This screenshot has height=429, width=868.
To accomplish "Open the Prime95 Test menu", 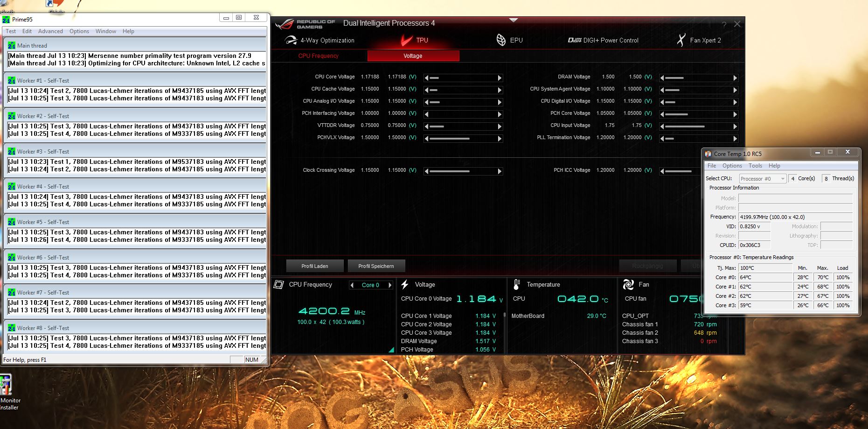I will point(11,31).
